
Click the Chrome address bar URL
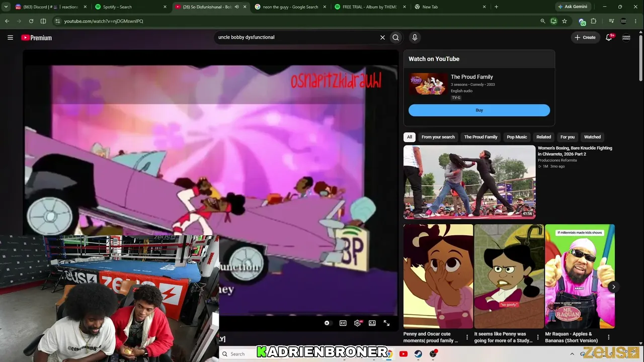tap(104, 21)
